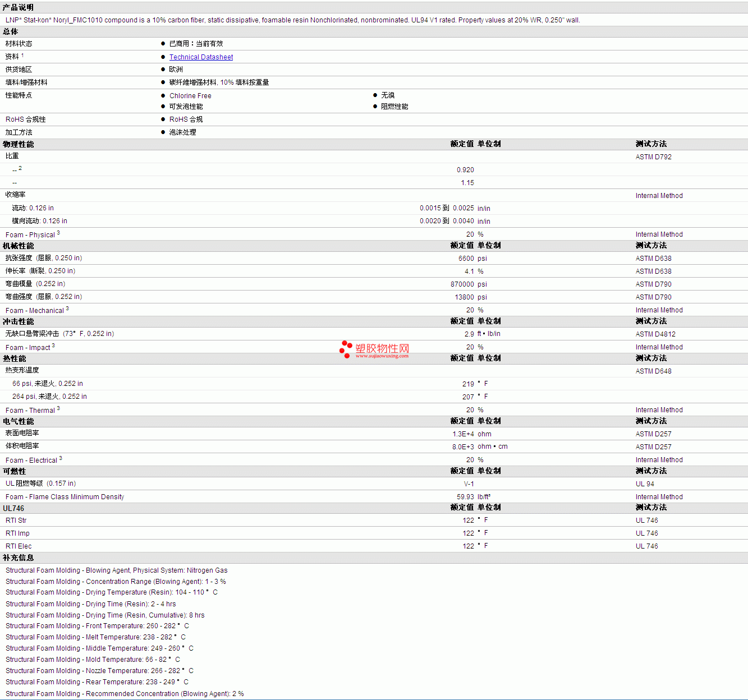
Task: Click the 'Foam - Impact' row label
Action: 30,347
